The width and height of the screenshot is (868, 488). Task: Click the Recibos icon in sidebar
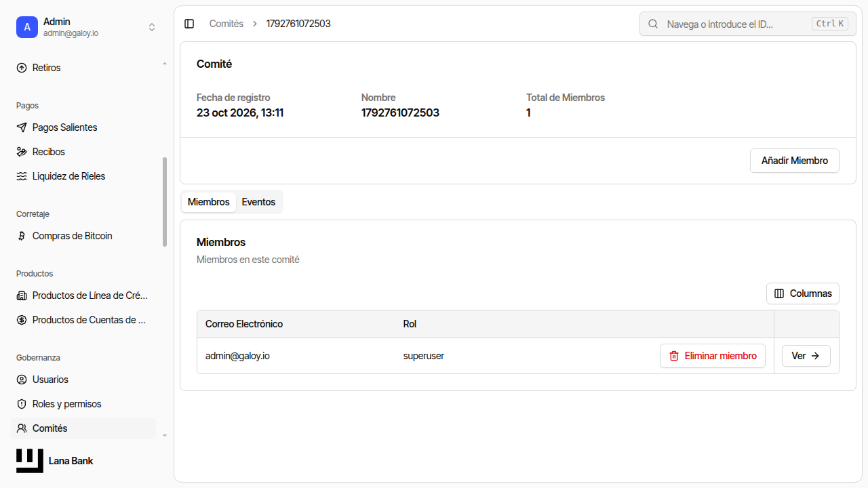22,152
